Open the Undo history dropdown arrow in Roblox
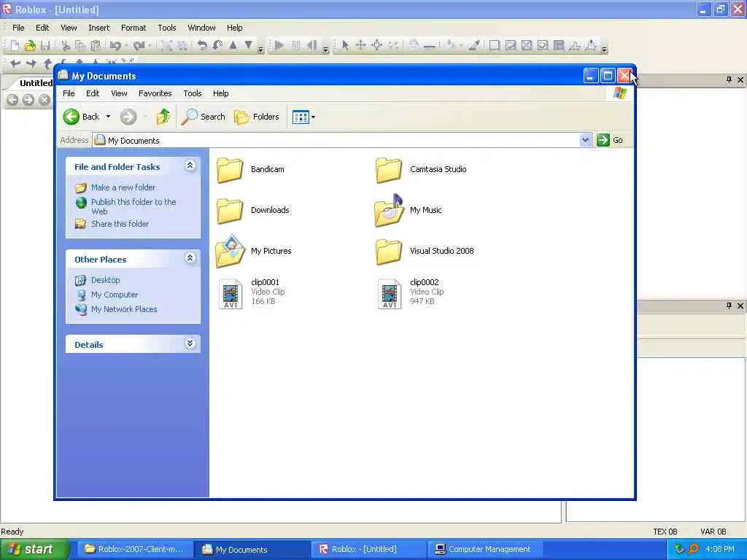 [125, 46]
